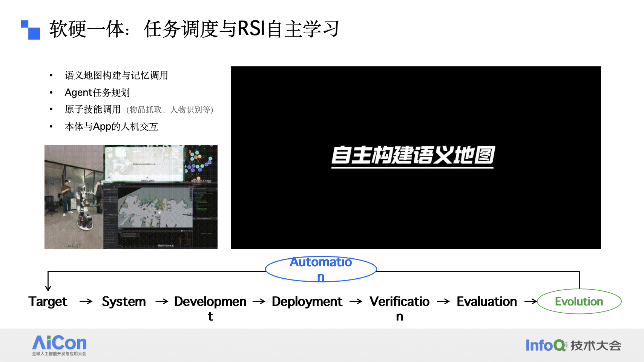Click the AiCon logo in the footer
The height and width of the screenshot is (362, 644).
[59, 345]
